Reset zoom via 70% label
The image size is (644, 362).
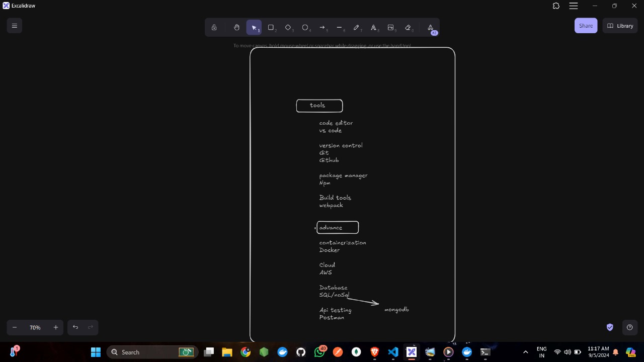click(x=35, y=327)
